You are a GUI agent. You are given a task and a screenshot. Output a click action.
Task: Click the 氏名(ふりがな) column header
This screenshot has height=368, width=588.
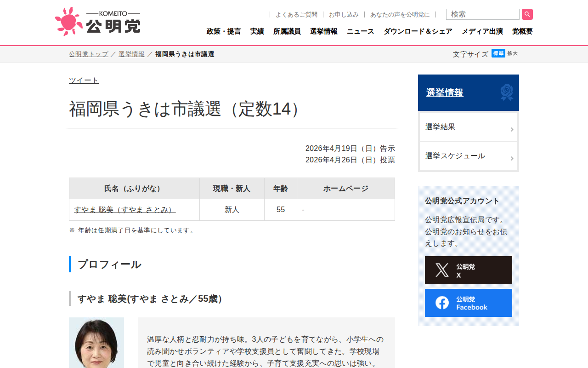coord(134,189)
